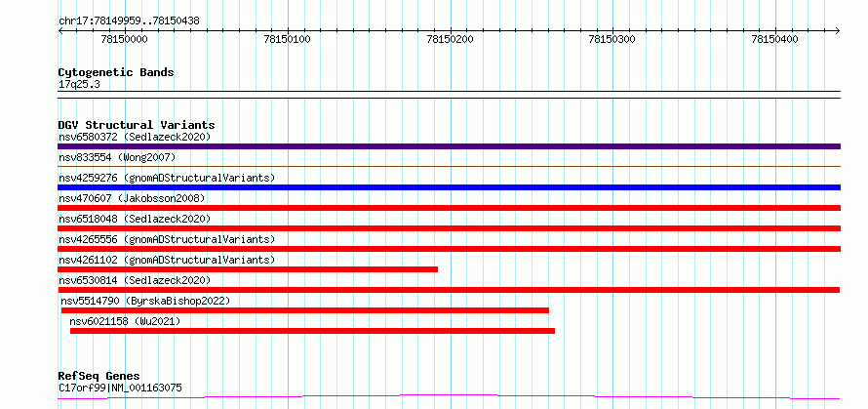Select the short red nsv4261102 variant bar
The width and height of the screenshot is (868, 409).
(248, 269)
